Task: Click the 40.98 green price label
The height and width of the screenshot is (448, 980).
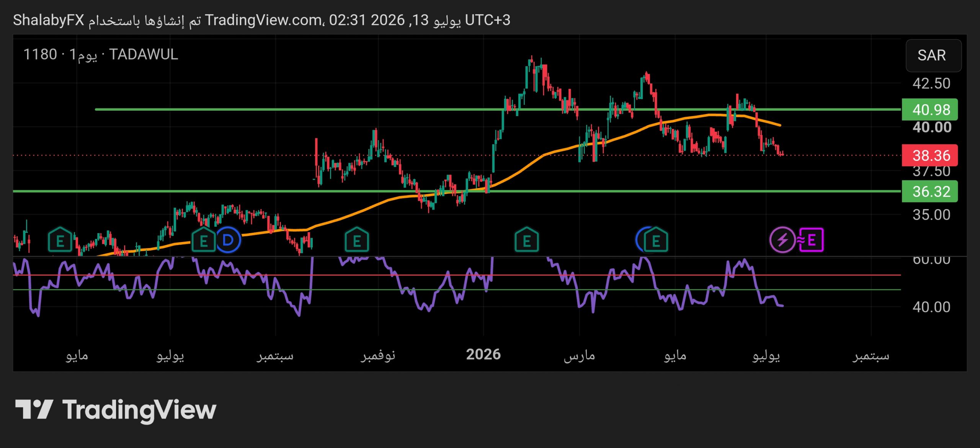Action: pos(930,110)
